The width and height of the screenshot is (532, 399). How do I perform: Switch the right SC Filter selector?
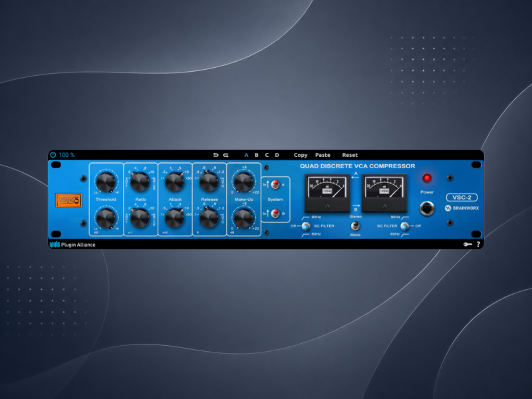(405, 226)
